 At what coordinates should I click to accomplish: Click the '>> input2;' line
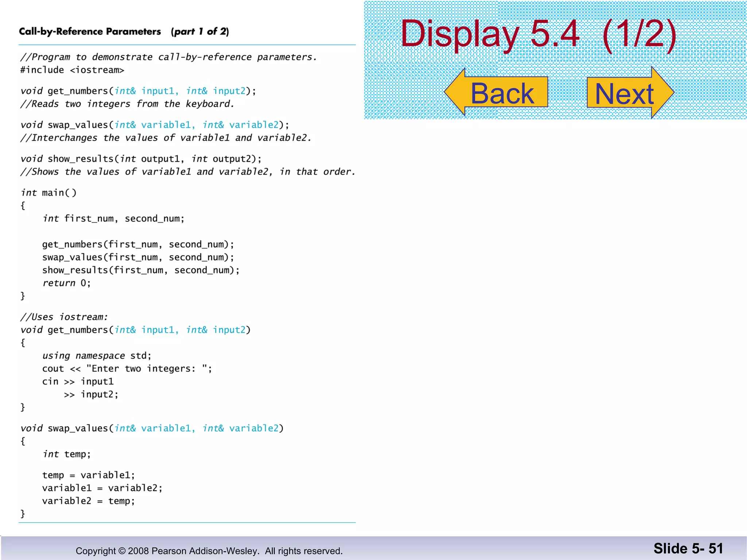click(91, 394)
